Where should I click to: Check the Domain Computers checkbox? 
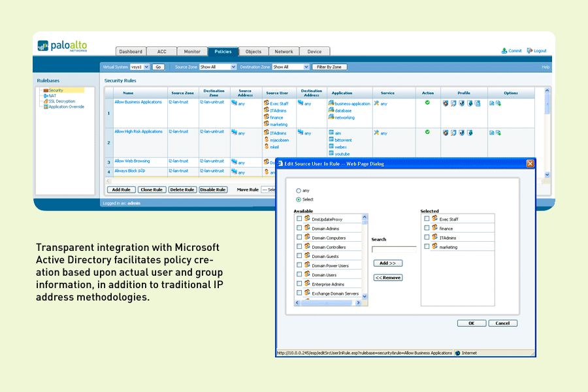click(299, 237)
